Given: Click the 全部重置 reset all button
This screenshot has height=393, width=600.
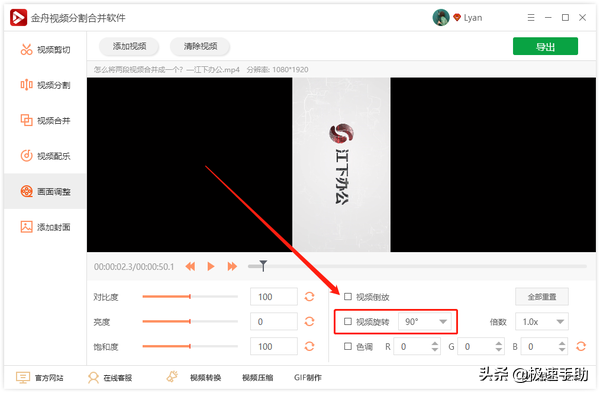Looking at the screenshot, I should [x=542, y=297].
